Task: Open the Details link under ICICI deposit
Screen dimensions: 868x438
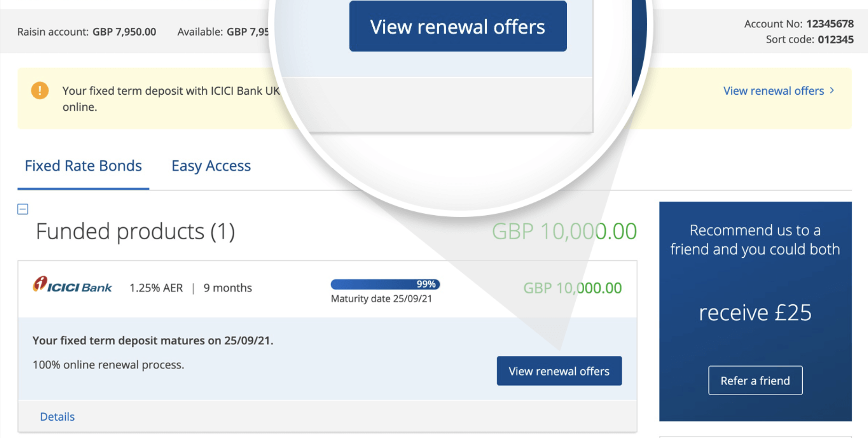Action: [x=57, y=416]
